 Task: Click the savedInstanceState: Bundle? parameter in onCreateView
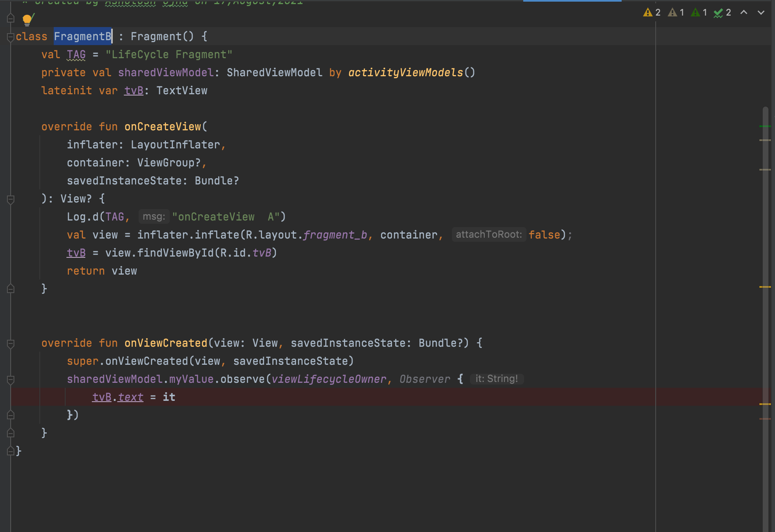pos(153,181)
